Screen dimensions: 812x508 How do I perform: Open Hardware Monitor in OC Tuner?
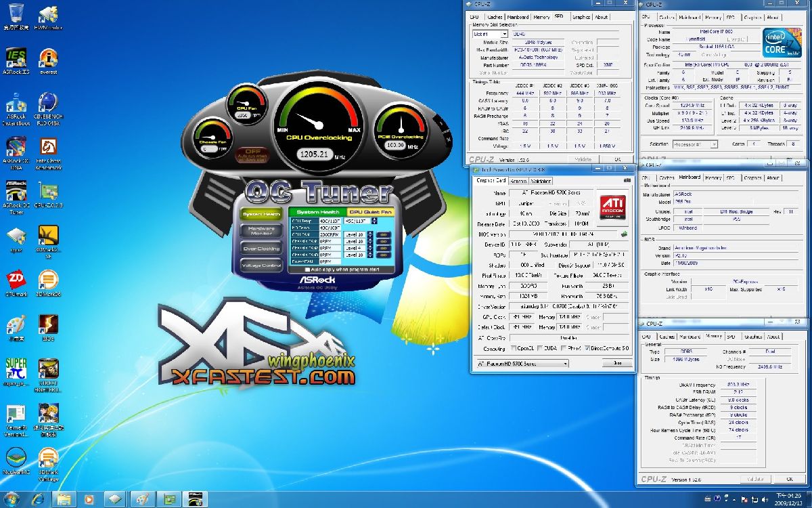pos(262,231)
